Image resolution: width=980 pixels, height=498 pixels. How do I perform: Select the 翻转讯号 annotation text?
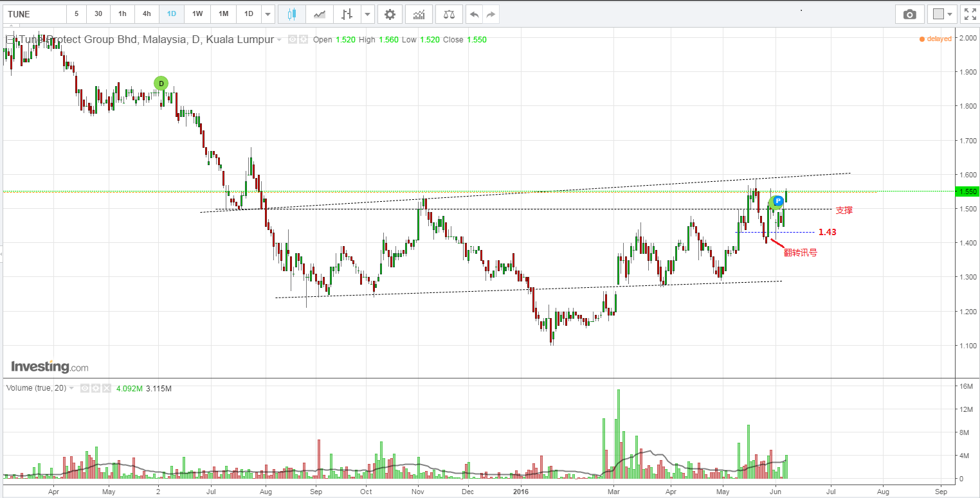tap(800, 253)
